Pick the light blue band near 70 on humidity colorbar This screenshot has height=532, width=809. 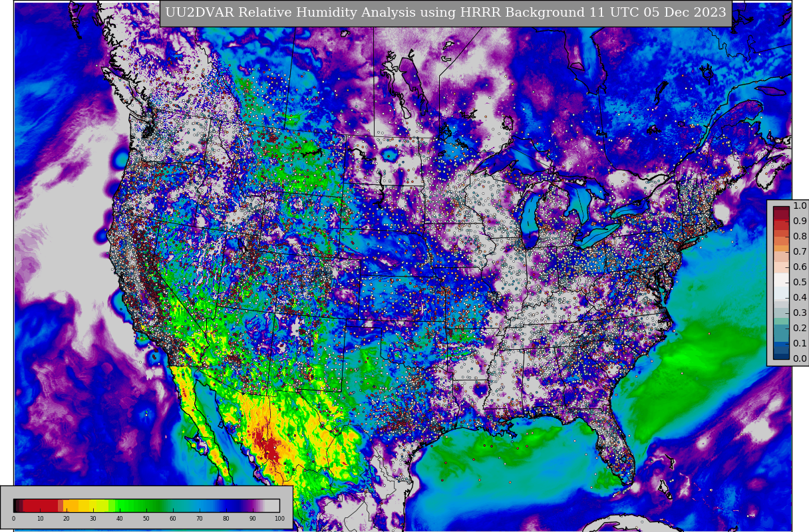point(200,505)
